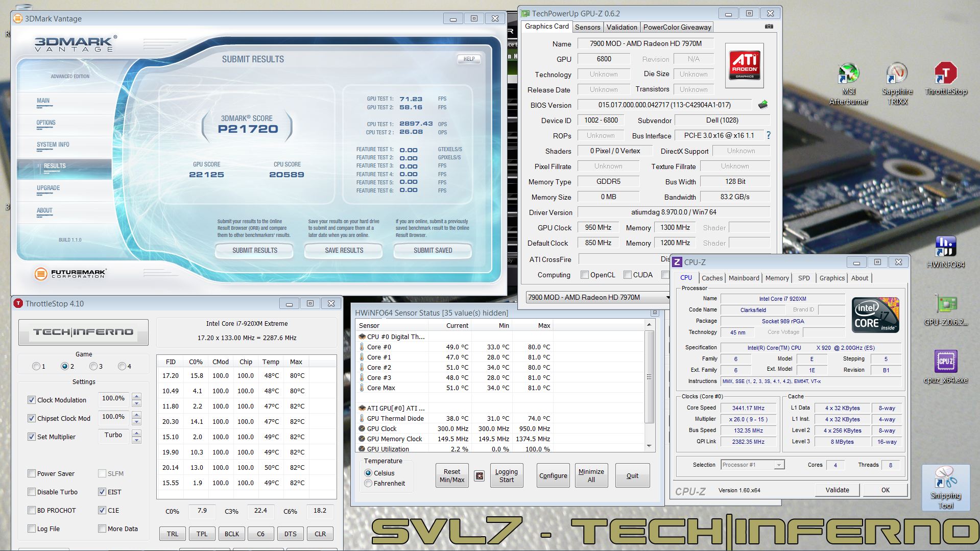Increase Clock Modulation percentage up arrow

(136, 396)
